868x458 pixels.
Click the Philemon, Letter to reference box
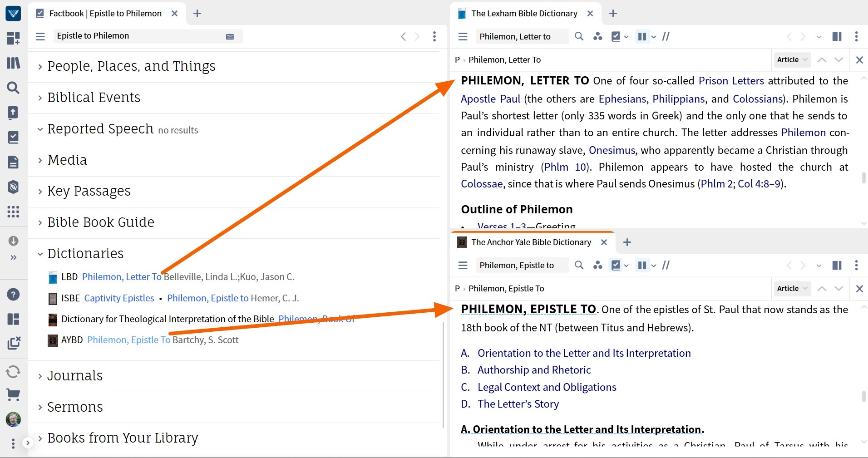click(522, 36)
